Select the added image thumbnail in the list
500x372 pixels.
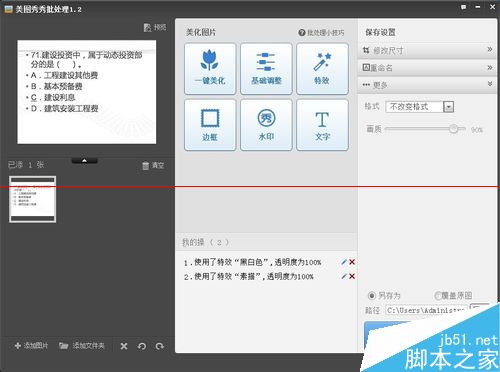(x=33, y=199)
